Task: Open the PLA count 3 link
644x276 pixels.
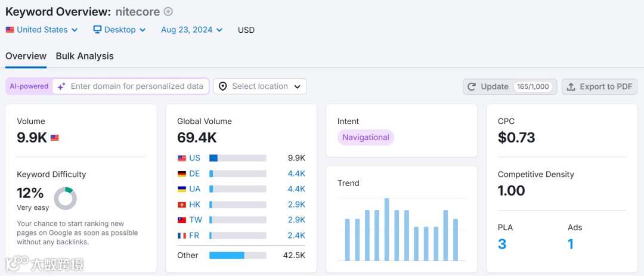Action: click(x=502, y=244)
